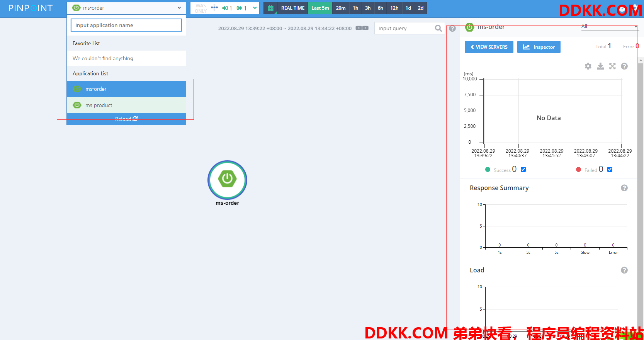Open the All agents dropdown
This screenshot has height=340, width=644.
coord(610,26)
